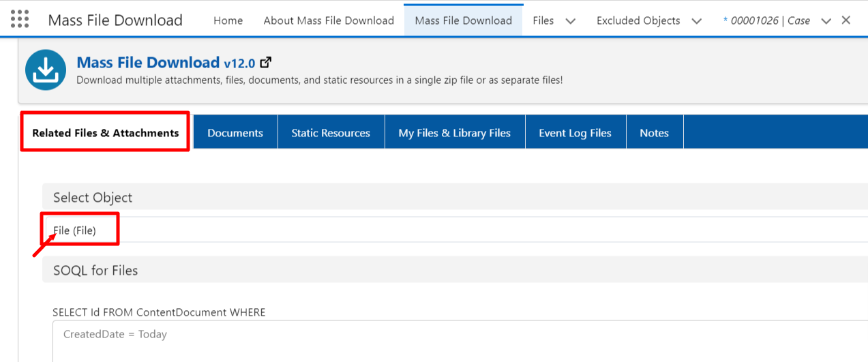The height and width of the screenshot is (362, 868).
Task: Switch to the Files navigation tab
Action: coord(543,20)
